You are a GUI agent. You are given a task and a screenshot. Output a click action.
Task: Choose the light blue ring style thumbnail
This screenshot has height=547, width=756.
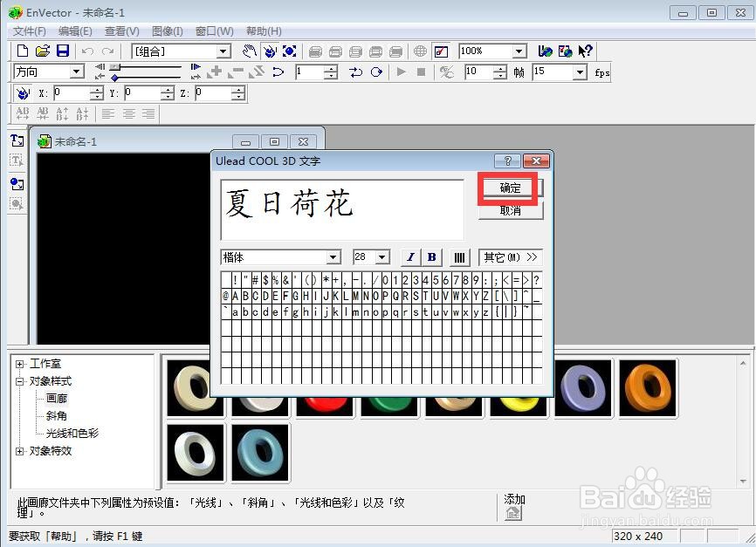(260, 453)
